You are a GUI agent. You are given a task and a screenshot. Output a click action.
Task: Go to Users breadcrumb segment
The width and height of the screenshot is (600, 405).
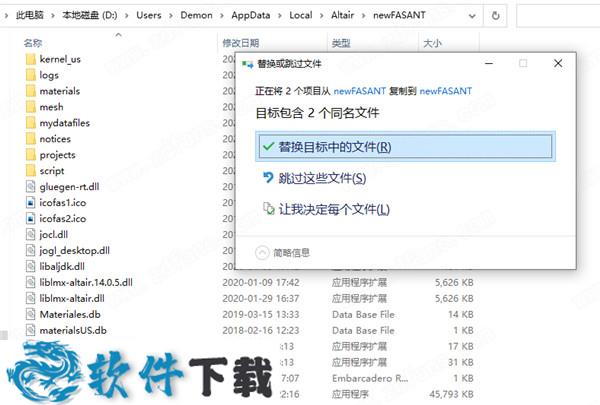pos(149,15)
